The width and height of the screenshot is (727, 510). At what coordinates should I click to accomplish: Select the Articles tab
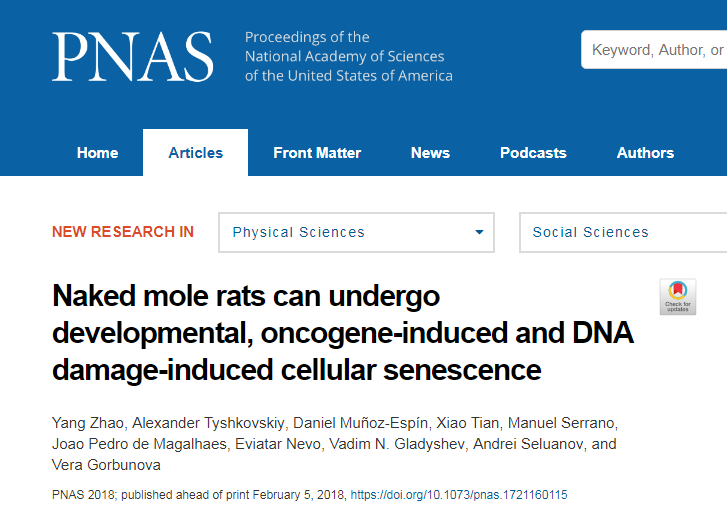coord(195,153)
